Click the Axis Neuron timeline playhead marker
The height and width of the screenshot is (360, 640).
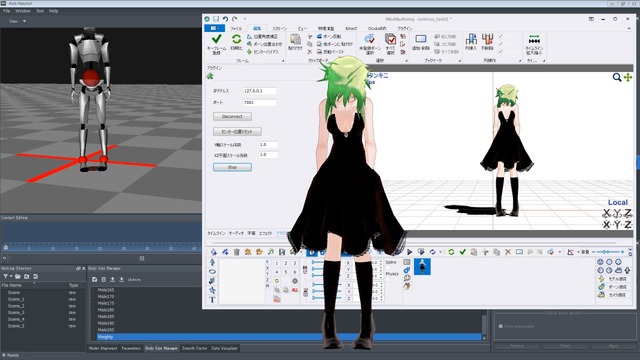point(6,247)
